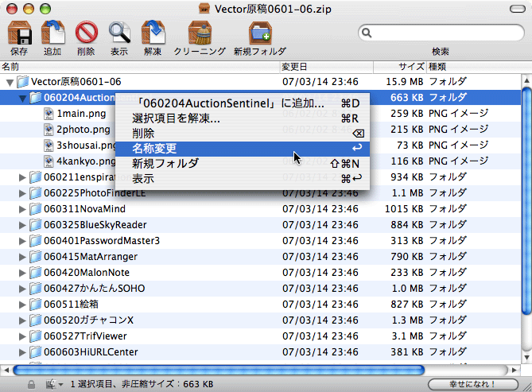Image resolution: width=532 pixels, height=392 pixels.
Task: Click the vertical scrollbar thumb
Action: pos(526,200)
